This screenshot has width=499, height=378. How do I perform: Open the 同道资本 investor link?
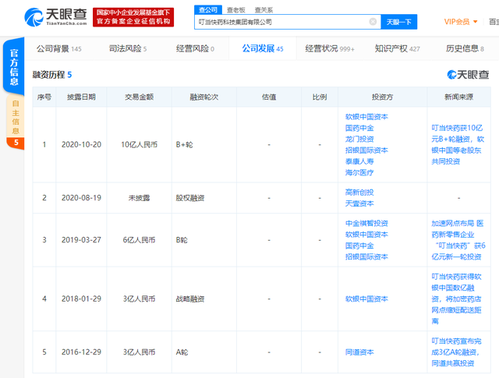359,352
